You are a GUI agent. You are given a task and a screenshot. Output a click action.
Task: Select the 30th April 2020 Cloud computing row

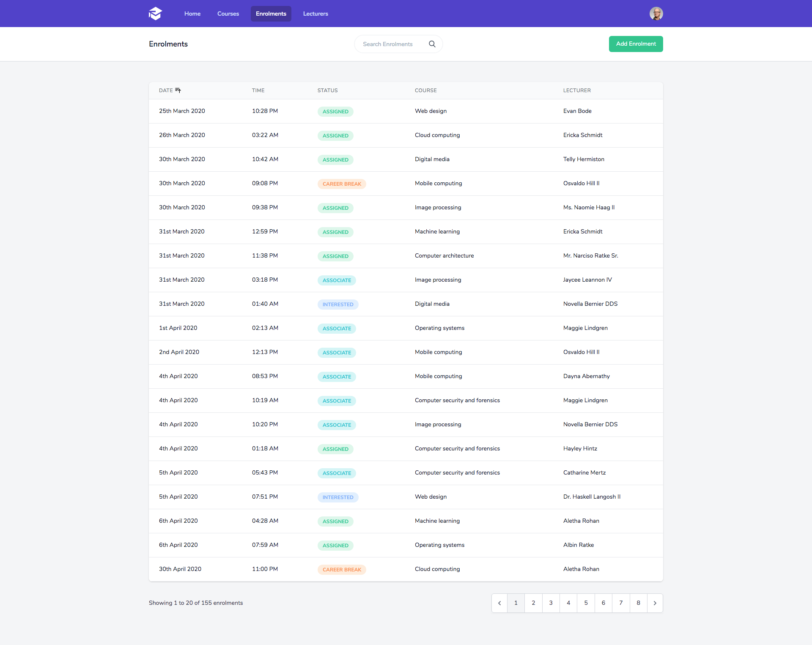coord(406,569)
